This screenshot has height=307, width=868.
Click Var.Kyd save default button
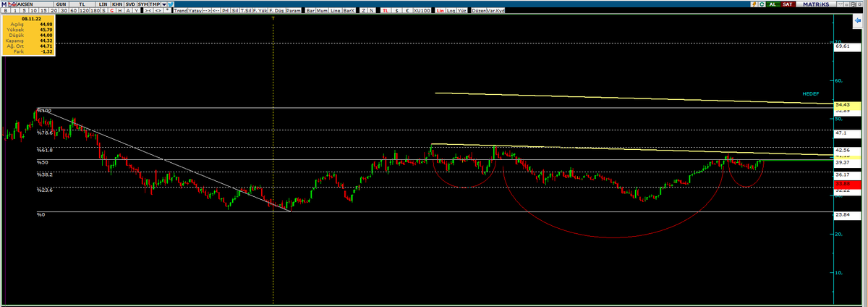click(x=495, y=11)
